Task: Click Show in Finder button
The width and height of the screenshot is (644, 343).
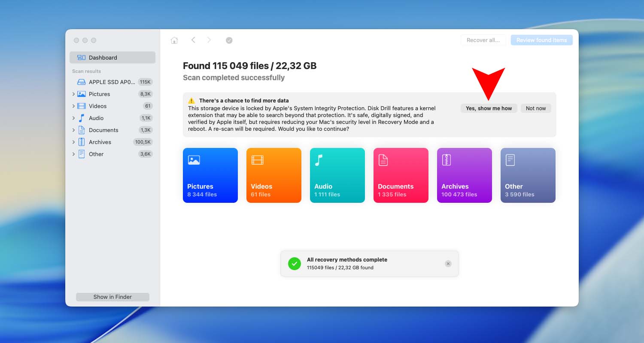Action: tap(112, 297)
